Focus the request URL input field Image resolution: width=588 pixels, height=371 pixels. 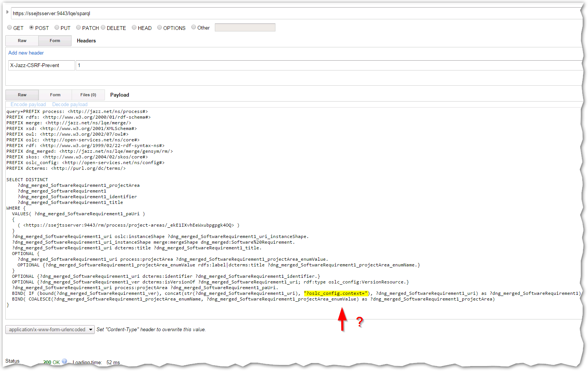(x=296, y=14)
